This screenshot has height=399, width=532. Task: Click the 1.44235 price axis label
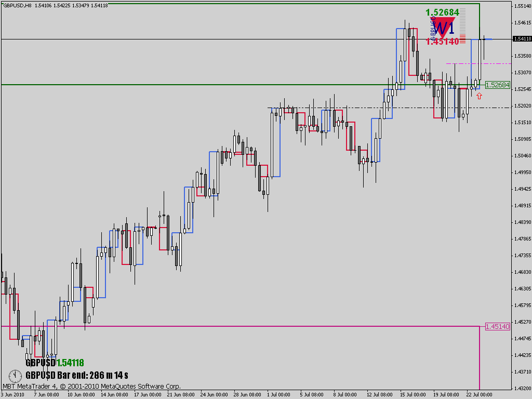click(522, 355)
